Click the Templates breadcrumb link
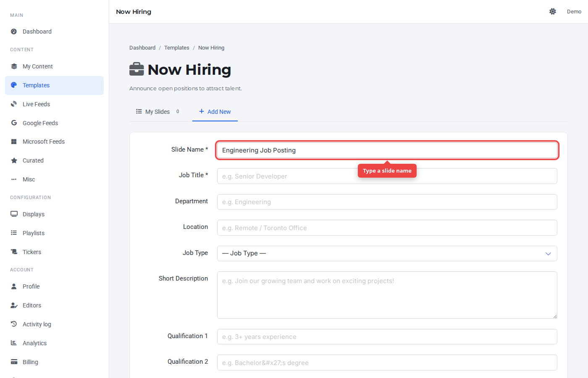Screen dimensions: 588x378 click(x=177, y=48)
